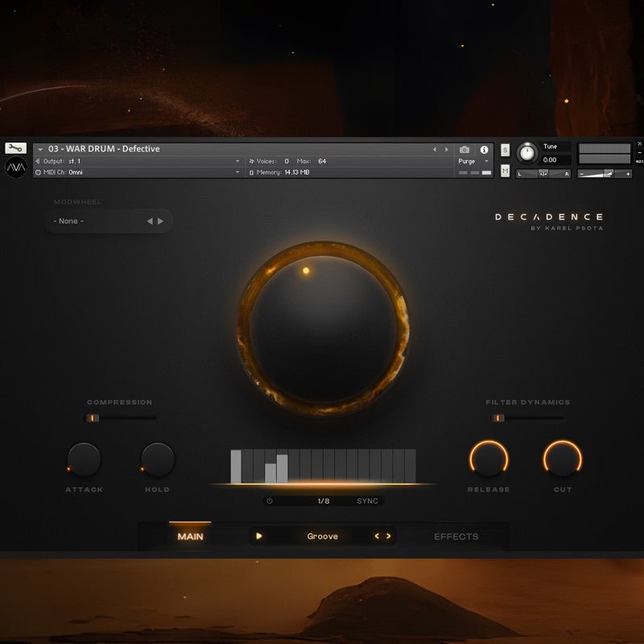Select next groove with right chevron
Image resolution: width=644 pixels, height=644 pixels.
[389, 536]
